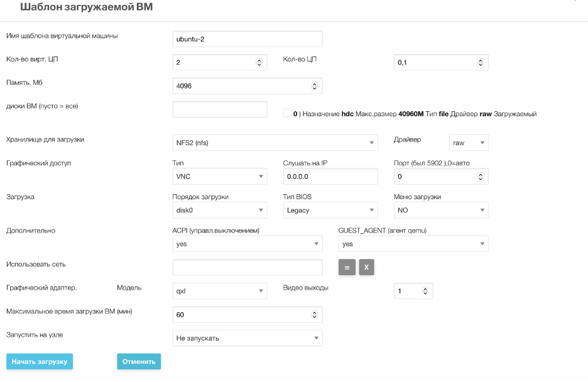The width and height of the screenshot is (588, 382).
Task: Click the Отменить button
Action: [x=139, y=361]
